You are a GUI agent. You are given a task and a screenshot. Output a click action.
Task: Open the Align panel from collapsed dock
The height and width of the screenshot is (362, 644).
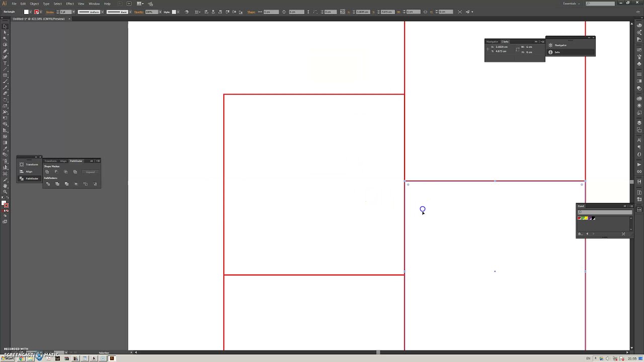point(29,171)
